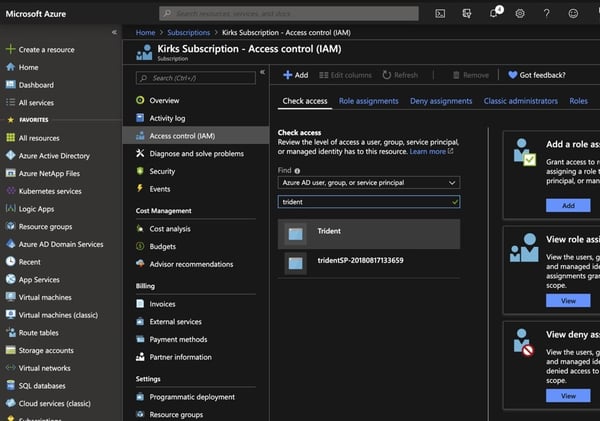Collapse the subscription resource menu
This screenshot has width=600, height=421.
[262, 72]
